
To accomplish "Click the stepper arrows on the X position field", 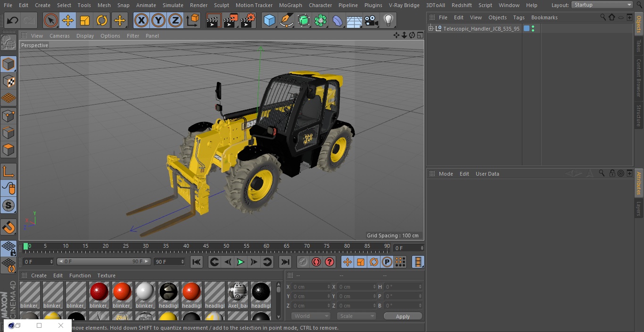I will (329, 287).
